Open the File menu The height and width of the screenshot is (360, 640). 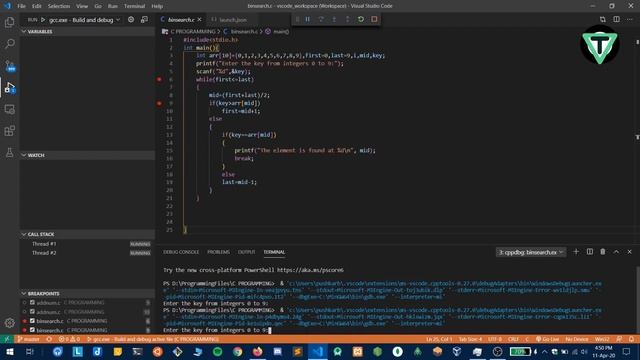(x=21, y=6)
